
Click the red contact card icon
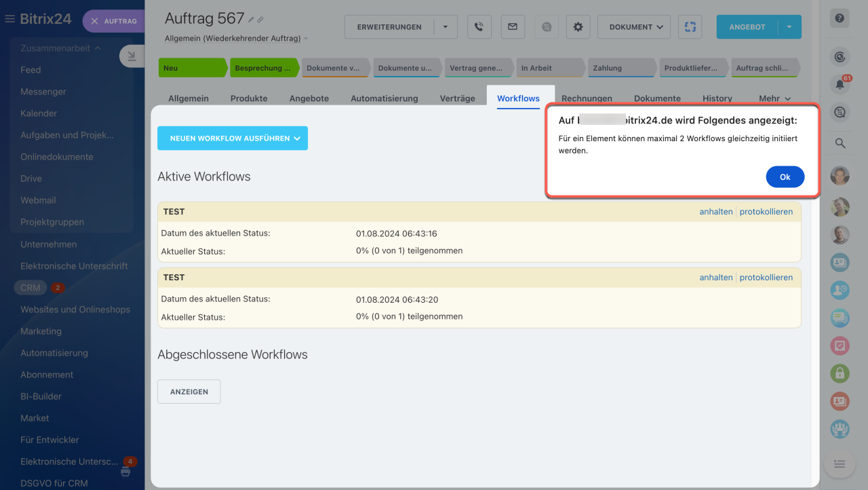click(840, 401)
